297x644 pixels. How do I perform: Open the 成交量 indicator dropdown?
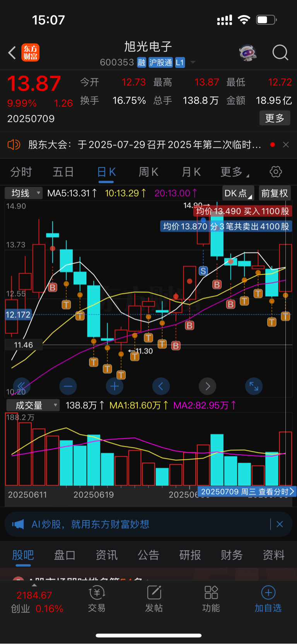[33, 405]
